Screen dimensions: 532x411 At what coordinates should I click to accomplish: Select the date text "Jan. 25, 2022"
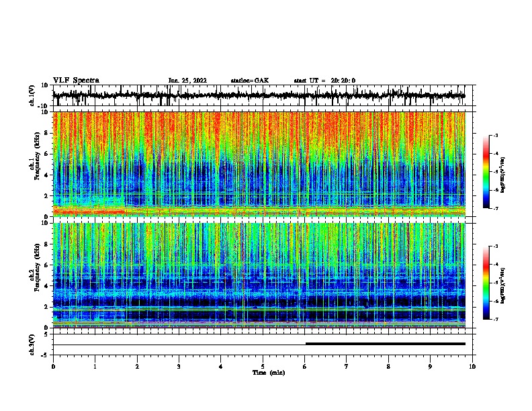pyautogui.click(x=187, y=81)
